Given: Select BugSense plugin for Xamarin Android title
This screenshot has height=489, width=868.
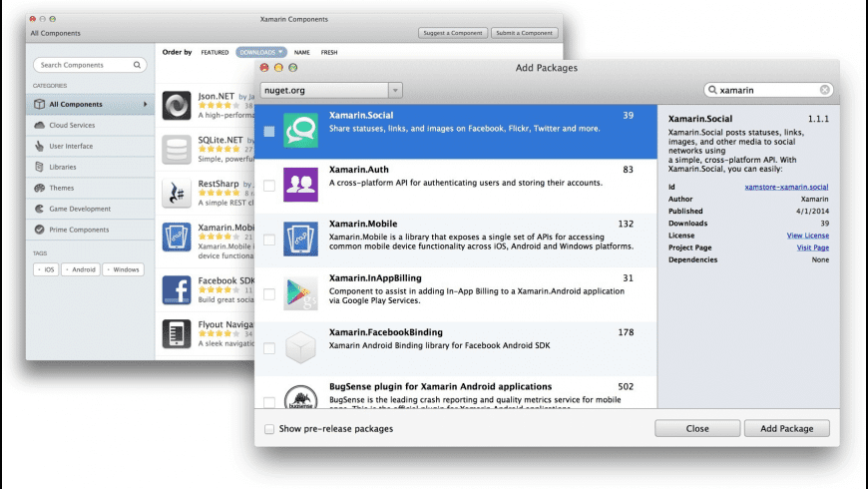Looking at the screenshot, I should coord(441,386).
